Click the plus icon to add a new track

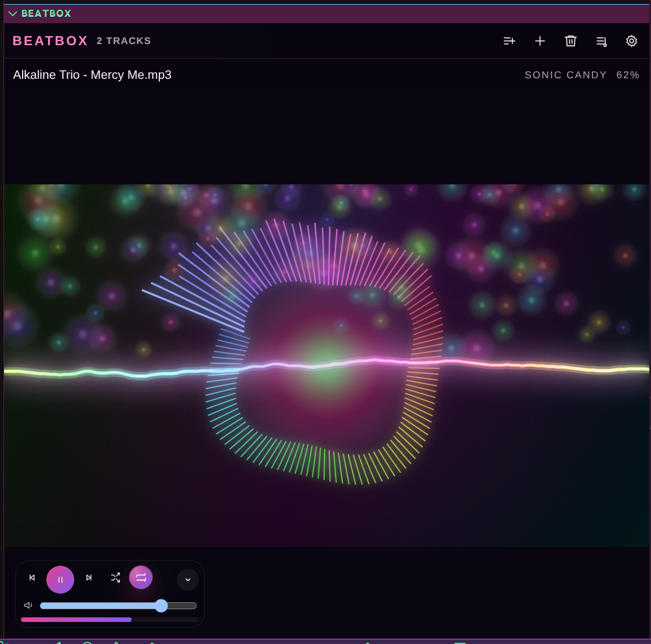[x=540, y=41]
